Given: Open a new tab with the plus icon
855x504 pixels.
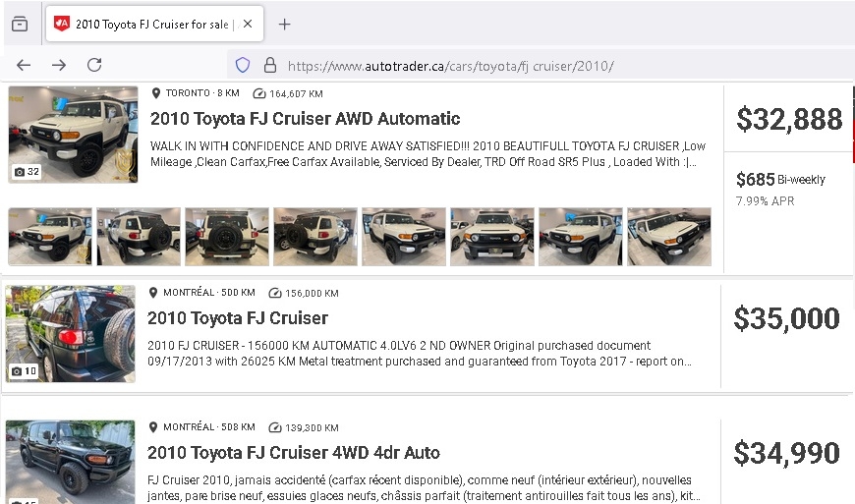Looking at the screenshot, I should pos(284,24).
